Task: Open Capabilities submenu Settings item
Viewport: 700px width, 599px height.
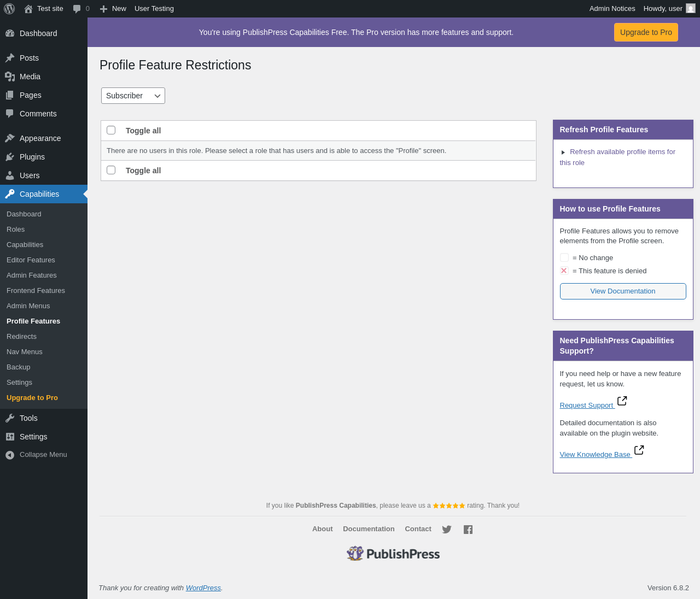Action: click(x=19, y=383)
